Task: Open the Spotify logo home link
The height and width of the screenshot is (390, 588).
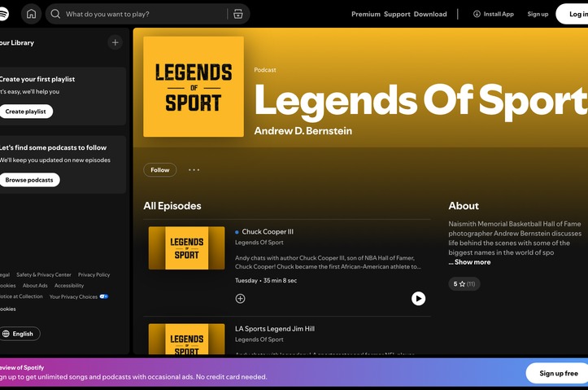Action: pyautogui.click(x=3, y=14)
